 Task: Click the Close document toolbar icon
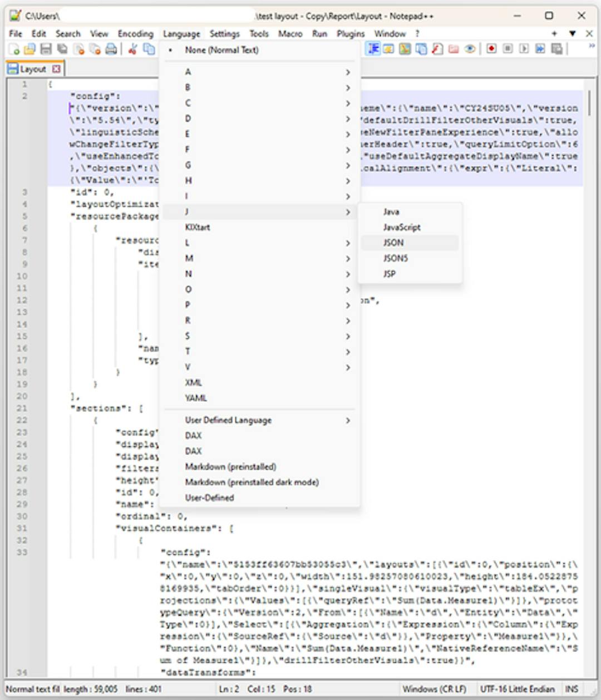coord(79,49)
